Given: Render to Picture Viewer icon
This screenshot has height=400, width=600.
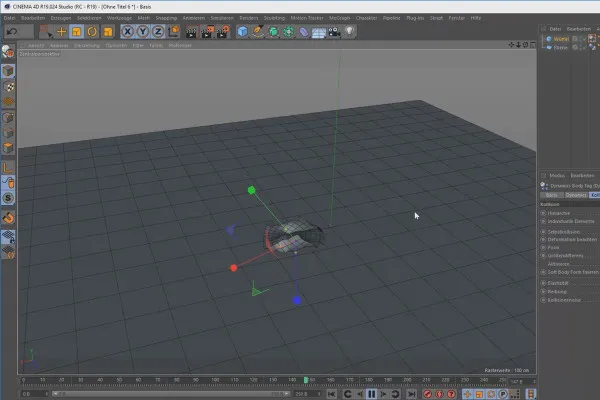Looking at the screenshot, I should (207, 32).
